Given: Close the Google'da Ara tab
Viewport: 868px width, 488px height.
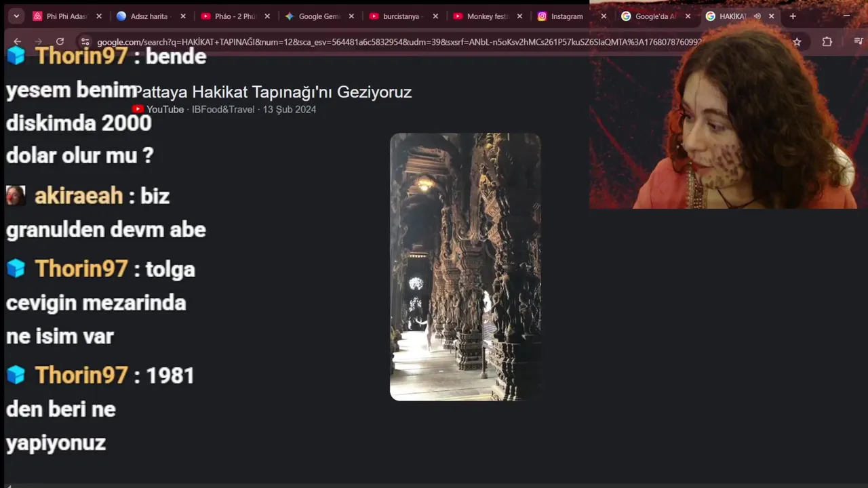Looking at the screenshot, I should coord(688,16).
